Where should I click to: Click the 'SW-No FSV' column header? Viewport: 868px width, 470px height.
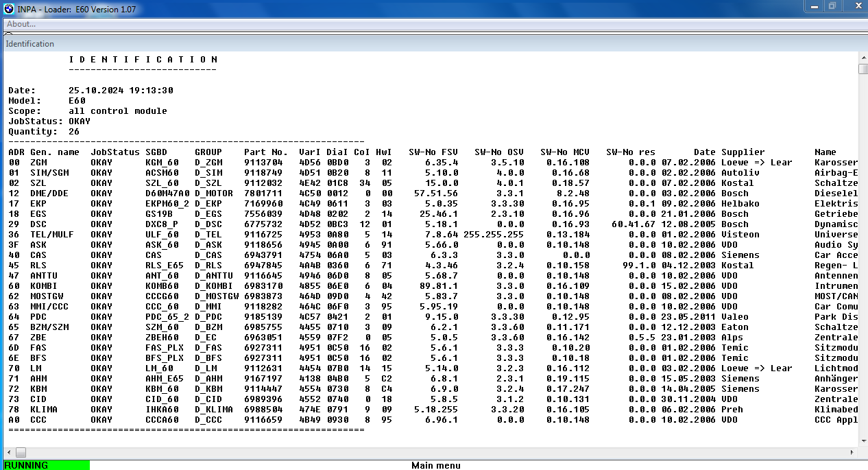pyautogui.click(x=433, y=152)
